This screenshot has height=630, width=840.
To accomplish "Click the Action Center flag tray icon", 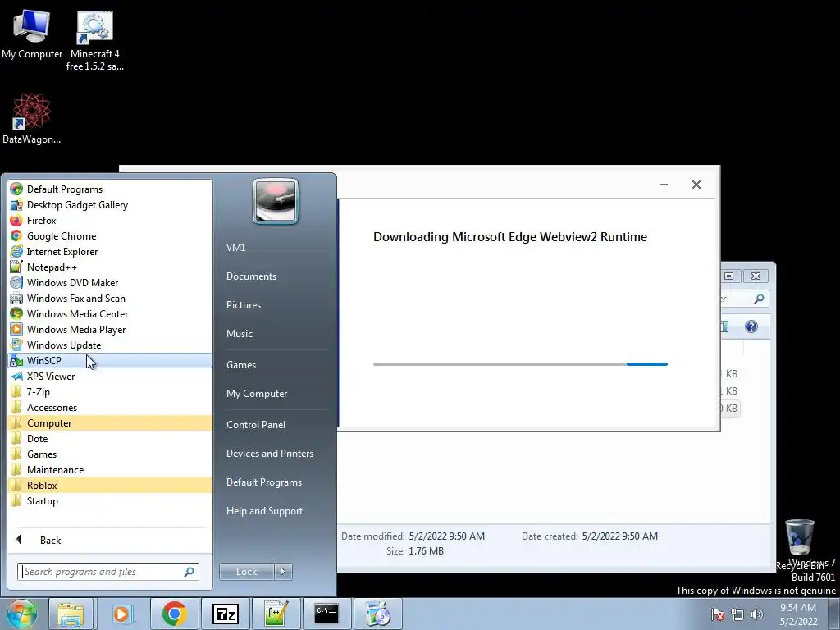I will (x=718, y=614).
